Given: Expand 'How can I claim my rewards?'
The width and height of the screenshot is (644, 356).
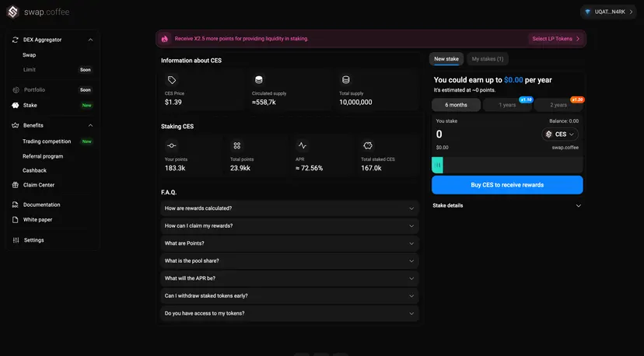Looking at the screenshot, I should 289,226.
